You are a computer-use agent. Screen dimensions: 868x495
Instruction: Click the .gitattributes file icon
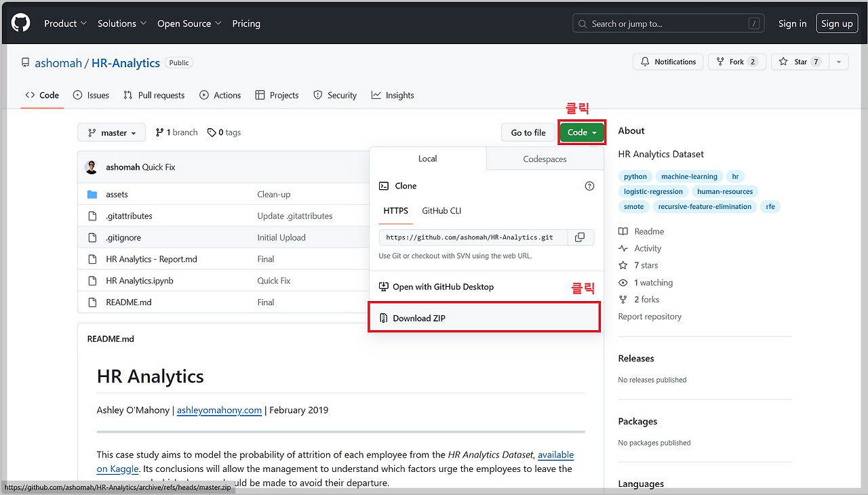tap(92, 216)
